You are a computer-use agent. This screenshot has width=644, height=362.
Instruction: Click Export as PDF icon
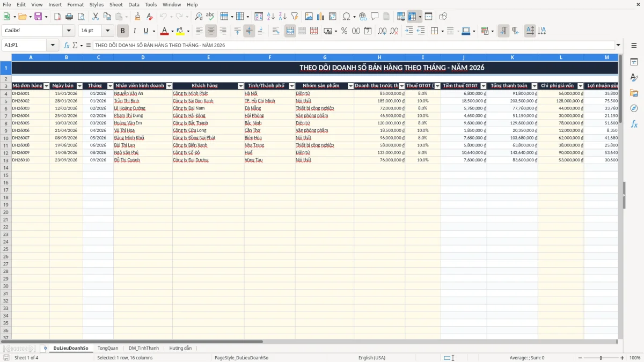point(57,17)
